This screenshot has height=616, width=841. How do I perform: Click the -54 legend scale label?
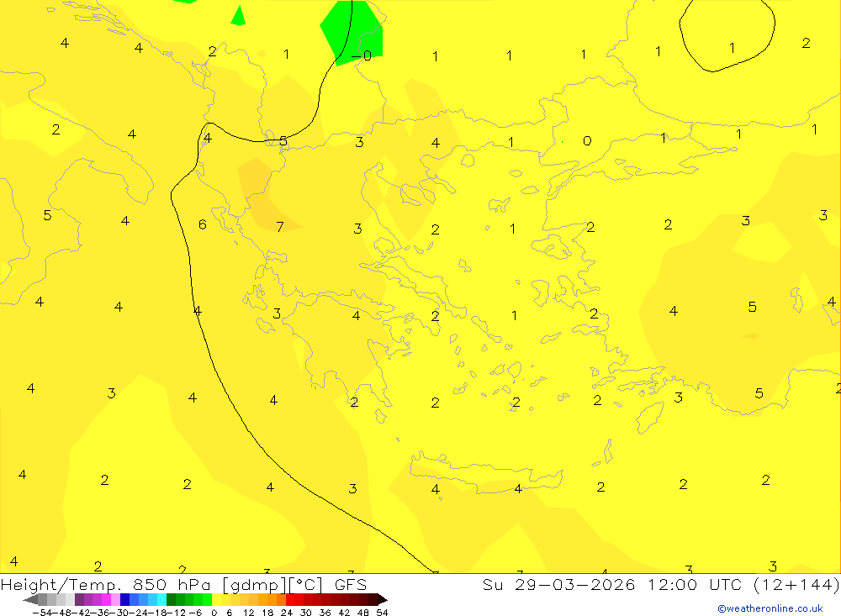[x=42, y=613]
